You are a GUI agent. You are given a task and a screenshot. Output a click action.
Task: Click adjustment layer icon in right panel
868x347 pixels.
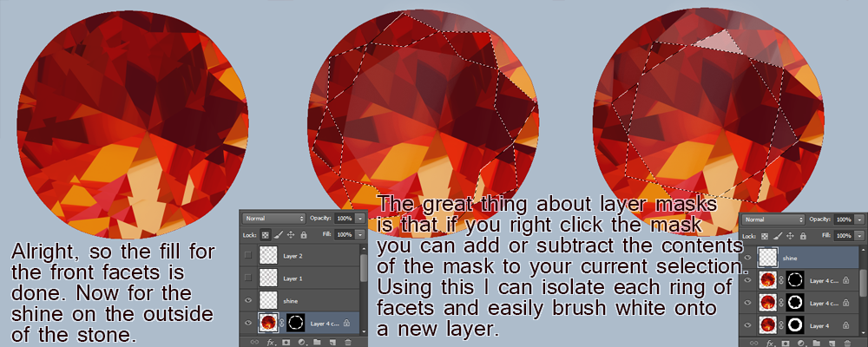(800, 342)
